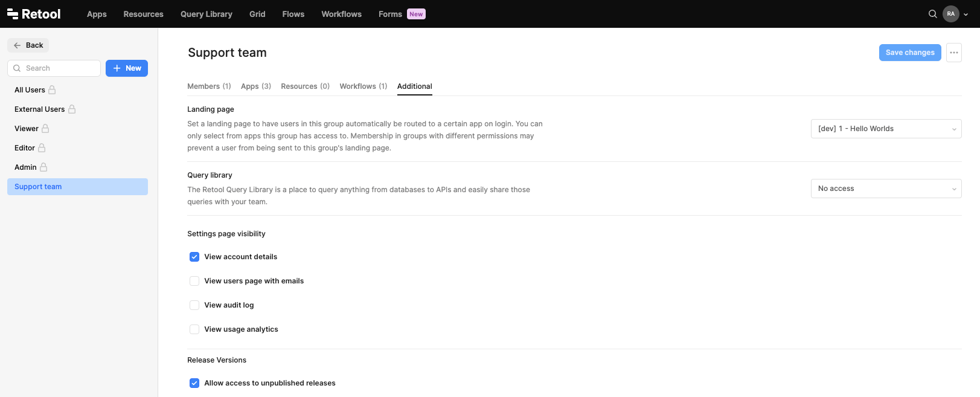This screenshot has width=980, height=397.
Task: Open Workflows in the top navigation
Action: click(341, 14)
